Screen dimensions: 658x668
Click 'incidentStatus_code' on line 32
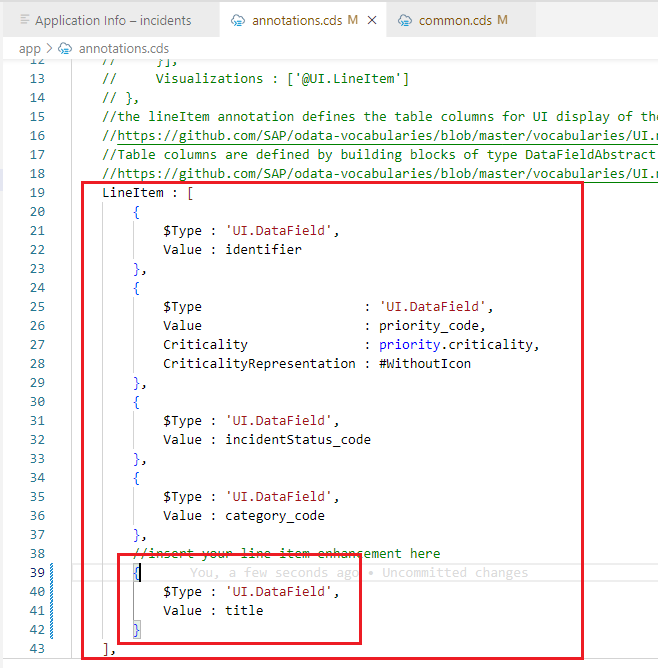tap(298, 440)
